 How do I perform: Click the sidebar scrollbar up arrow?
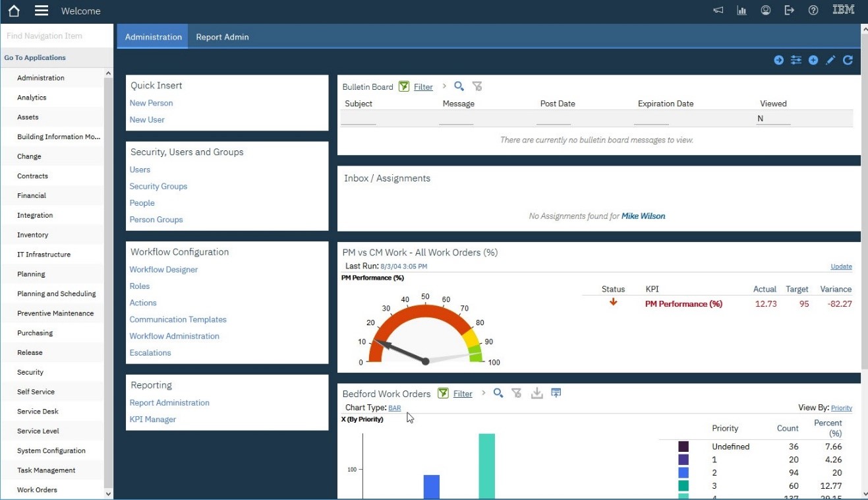click(109, 74)
